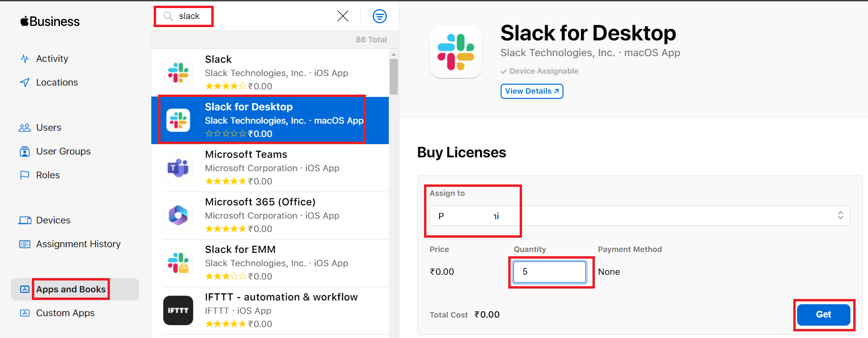
Task: Open Roles in the sidebar
Action: (x=48, y=175)
